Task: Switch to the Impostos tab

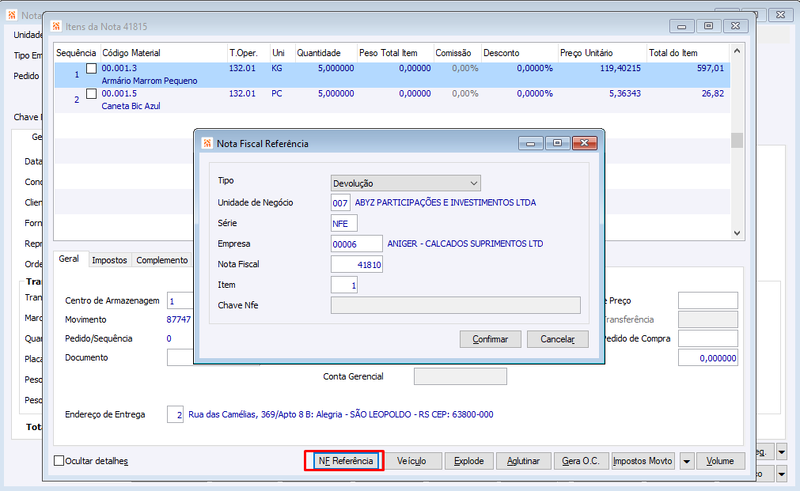Action: pyautogui.click(x=109, y=260)
